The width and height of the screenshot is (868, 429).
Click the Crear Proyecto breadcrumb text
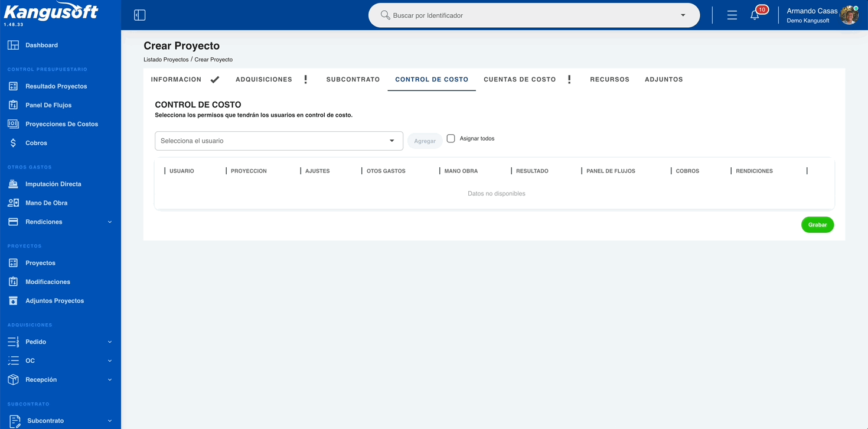click(x=214, y=60)
